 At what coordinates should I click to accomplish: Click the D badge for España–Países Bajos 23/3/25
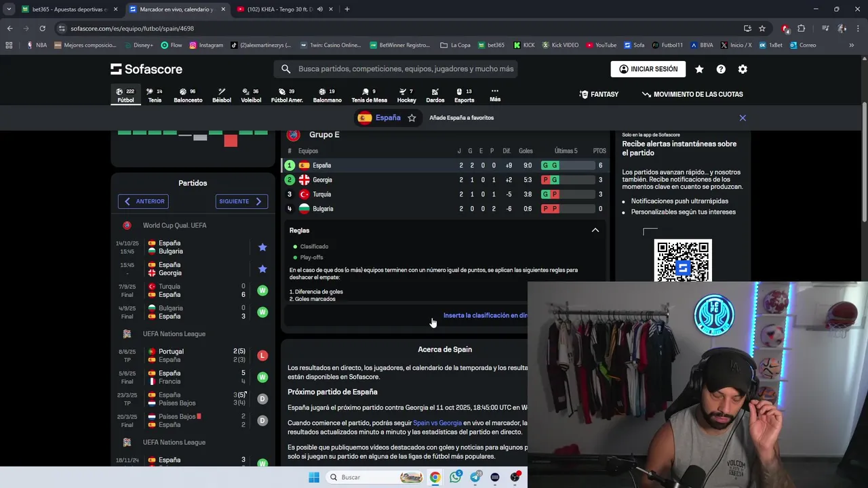pyautogui.click(x=262, y=399)
